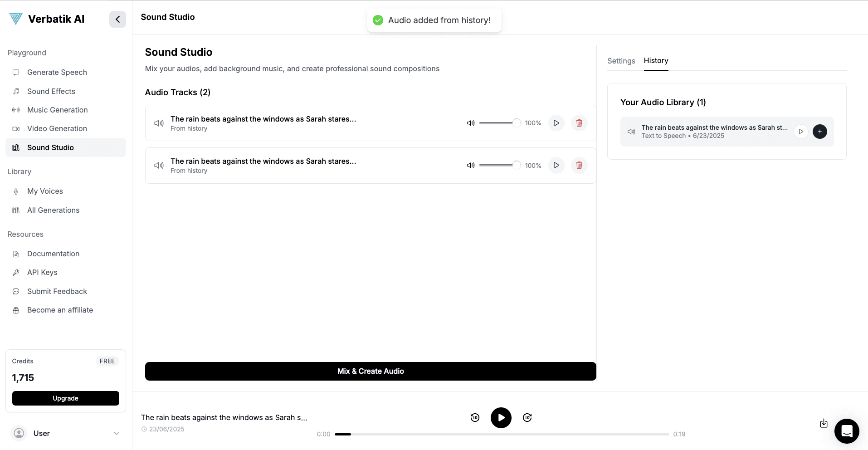This screenshot has height=450, width=868.
Task: Play the second audio track preview
Action: [556, 165]
